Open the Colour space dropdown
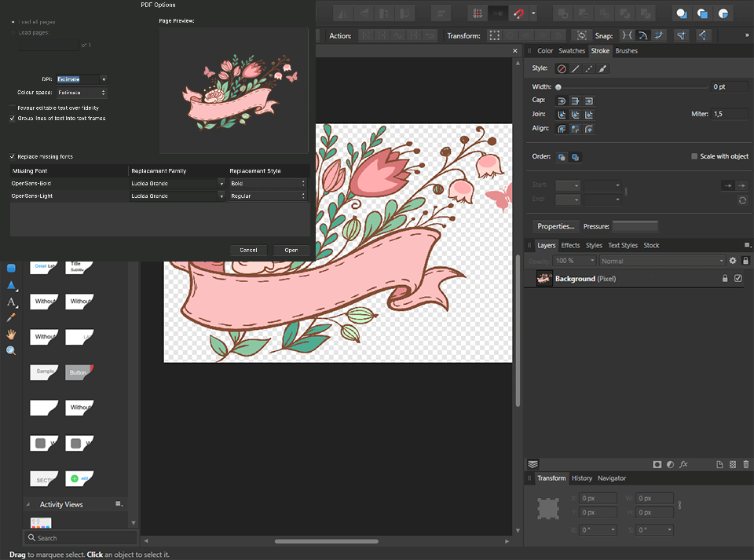The width and height of the screenshot is (754, 560). (x=82, y=93)
